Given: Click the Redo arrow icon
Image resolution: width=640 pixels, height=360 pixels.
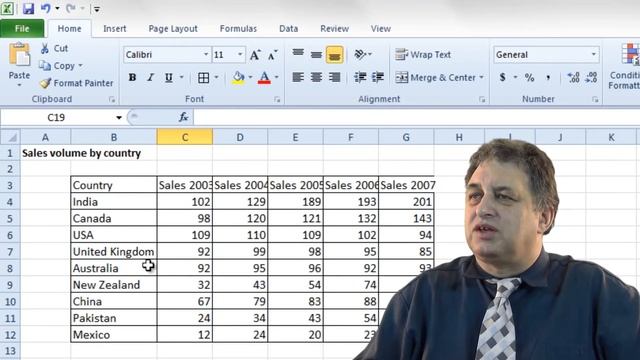Looking at the screenshot, I should click(71, 8).
